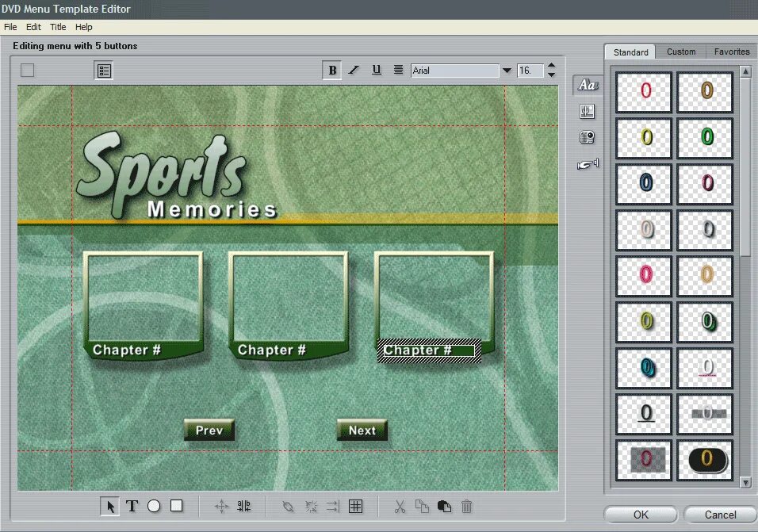Click the font size field showing 16

(x=530, y=71)
